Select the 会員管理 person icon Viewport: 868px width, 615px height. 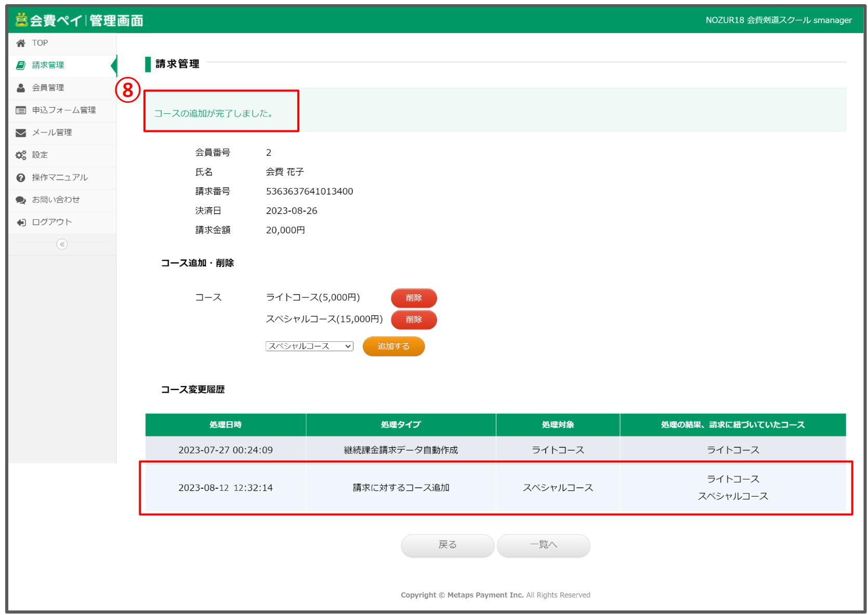coord(20,87)
